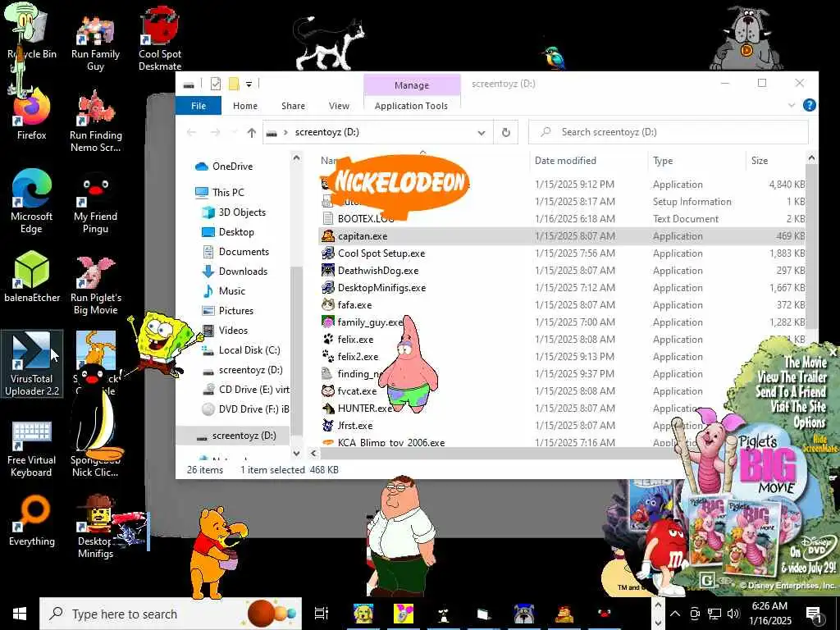Select the VirusTotal Uploader 2.2 icon
The height and width of the screenshot is (630, 840).
tap(32, 363)
